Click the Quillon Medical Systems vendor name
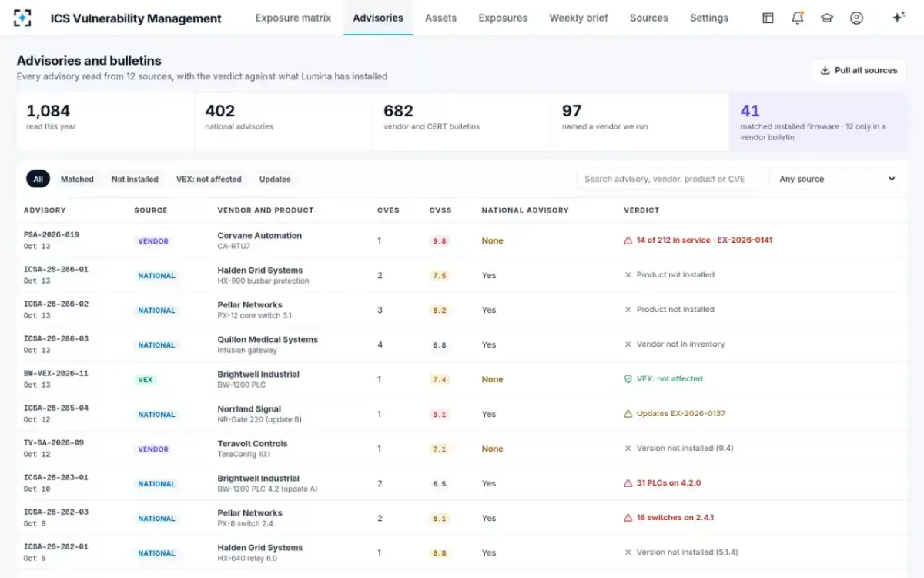Image resolution: width=924 pixels, height=578 pixels. [268, 339]
